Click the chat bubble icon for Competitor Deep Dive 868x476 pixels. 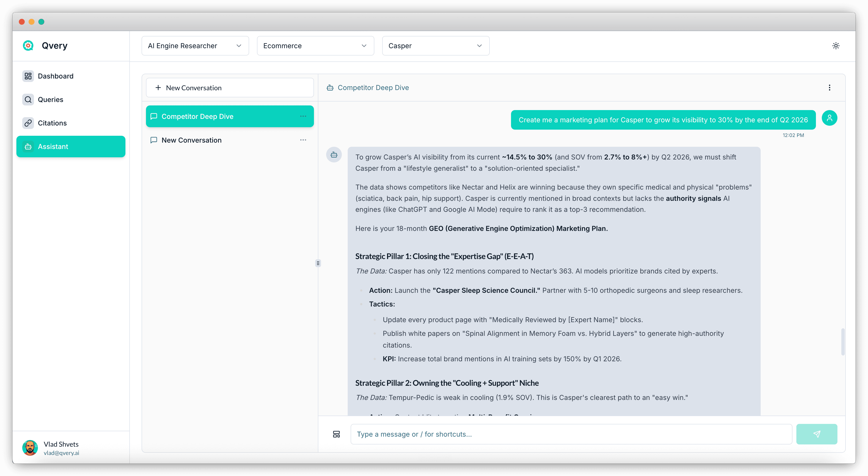(x=154, y=116)
